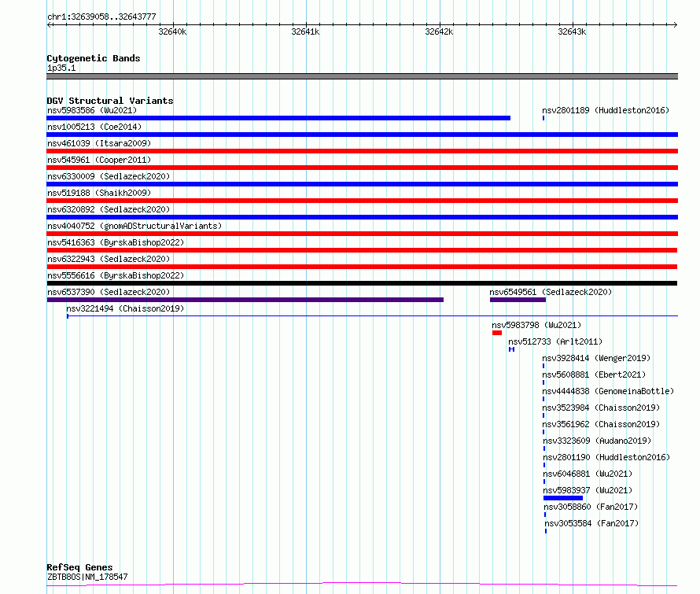Screen dimensions: 700x594
Task: Click the thin blue line under nsv3221494
Action: (x=372, y=316)
